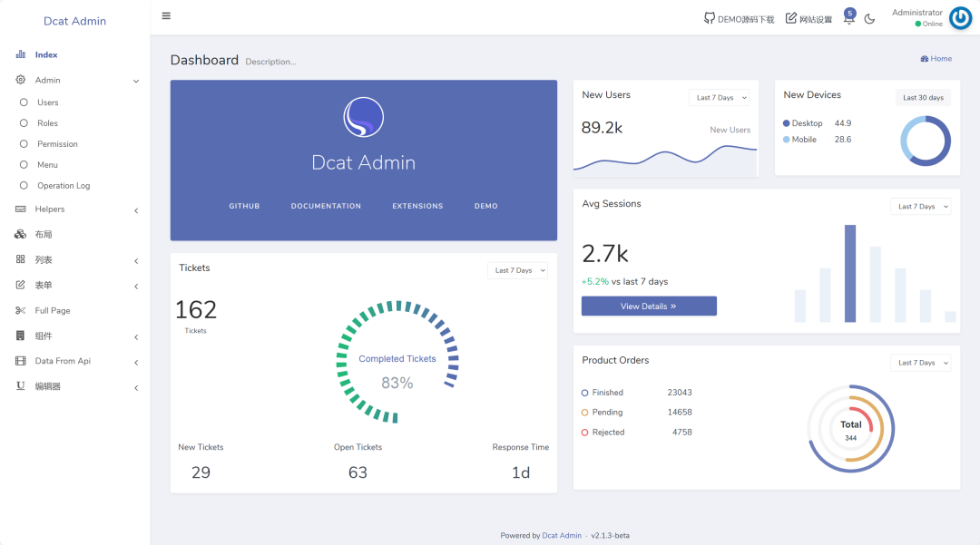Click Dcat Admin link in footer
Screen dimensions: 980x545
click(x=562, y=536)
